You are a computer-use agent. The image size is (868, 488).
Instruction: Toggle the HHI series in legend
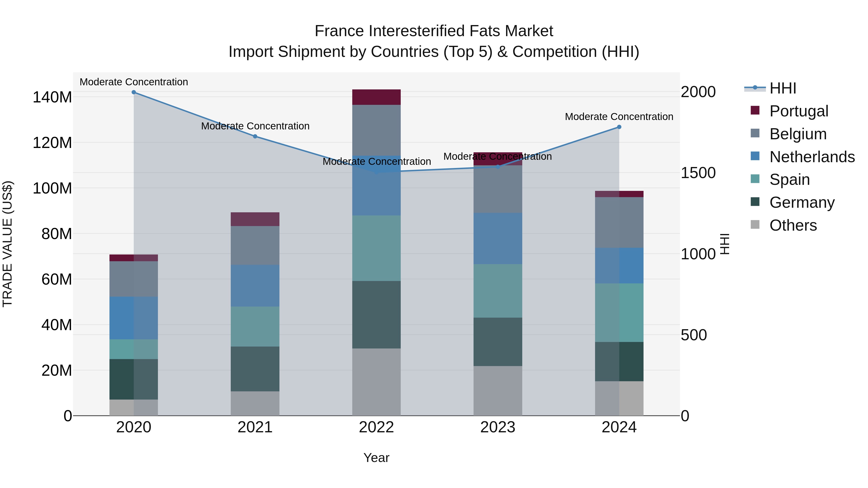pyautogui.click(x=770, y=88)
